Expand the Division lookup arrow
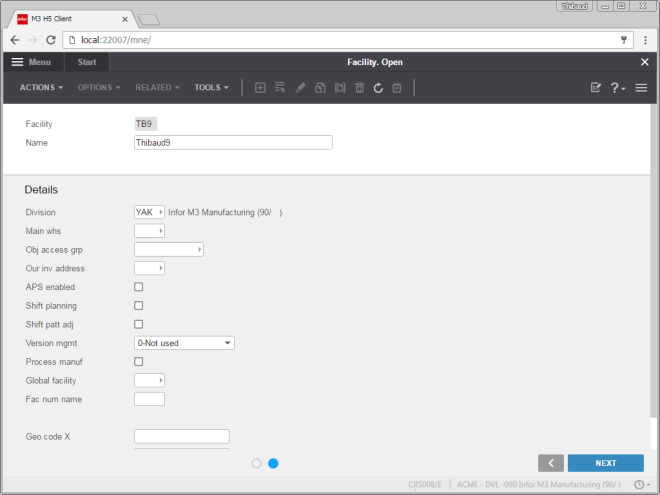Viewport: 660px width, 495px height. pyautogui.click(x=161, y=212)
